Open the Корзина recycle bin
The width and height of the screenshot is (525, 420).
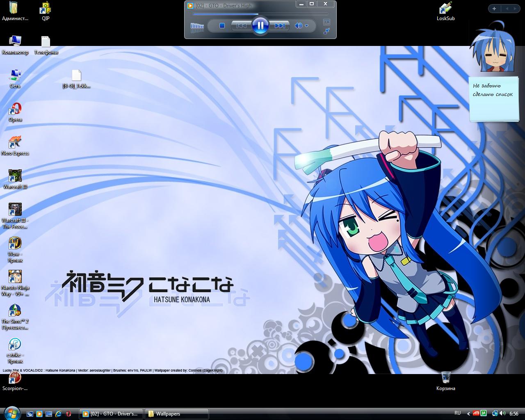(446, 381)
